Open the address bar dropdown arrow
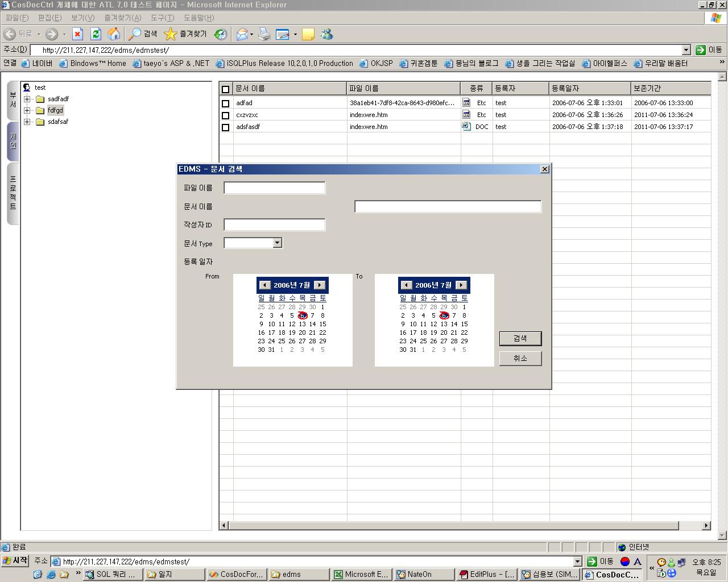Image resolution: width=728 pixels, height=582 pixels. tap(686, 50)
